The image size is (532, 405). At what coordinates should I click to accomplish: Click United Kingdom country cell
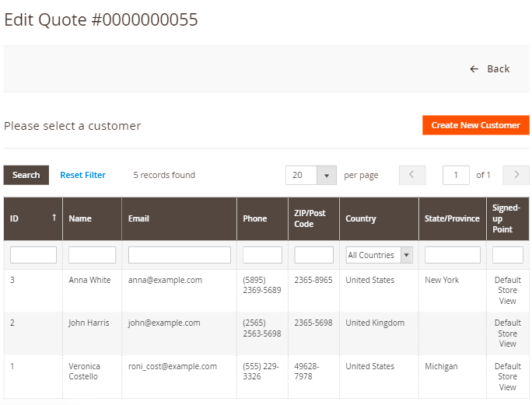coord(375,323)
